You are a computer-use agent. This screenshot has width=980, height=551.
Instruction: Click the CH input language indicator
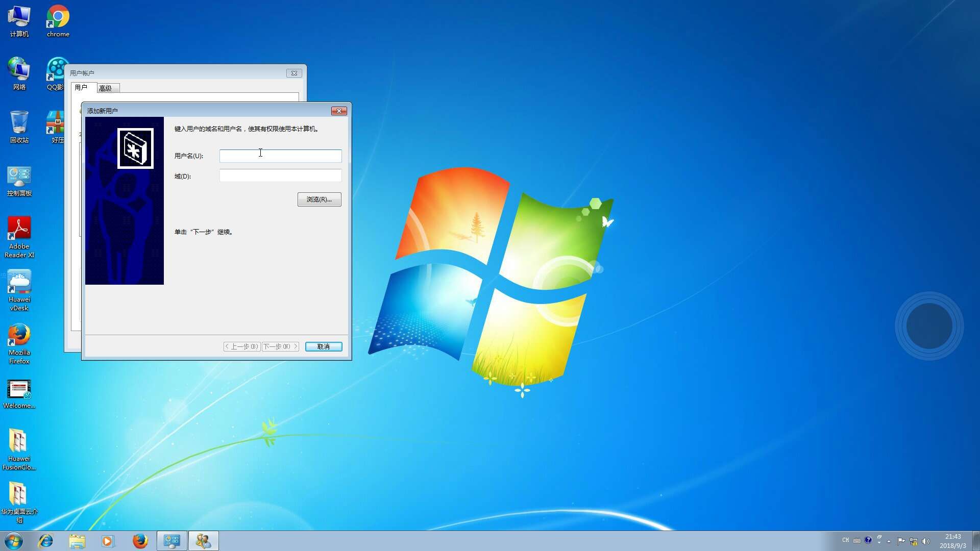[x=846, y=540]
